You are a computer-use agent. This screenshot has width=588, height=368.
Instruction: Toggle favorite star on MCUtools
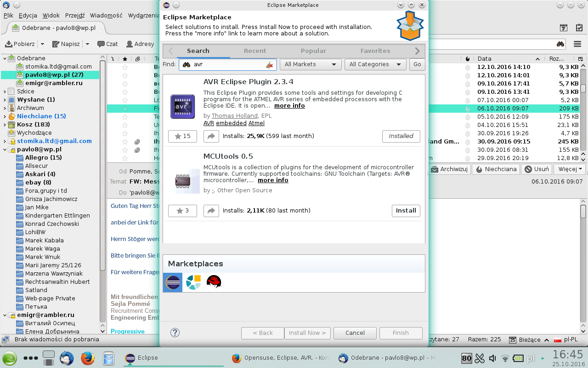182,211
